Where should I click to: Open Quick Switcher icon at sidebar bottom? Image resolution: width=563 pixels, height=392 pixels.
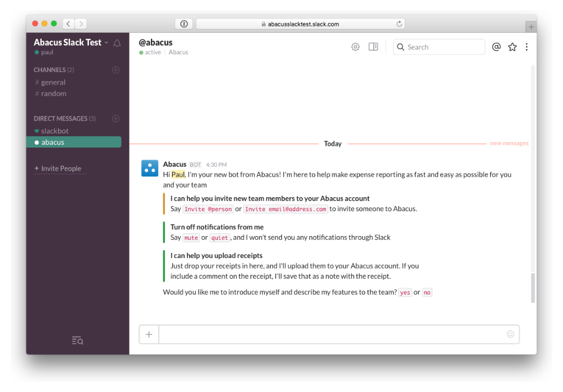78,340
